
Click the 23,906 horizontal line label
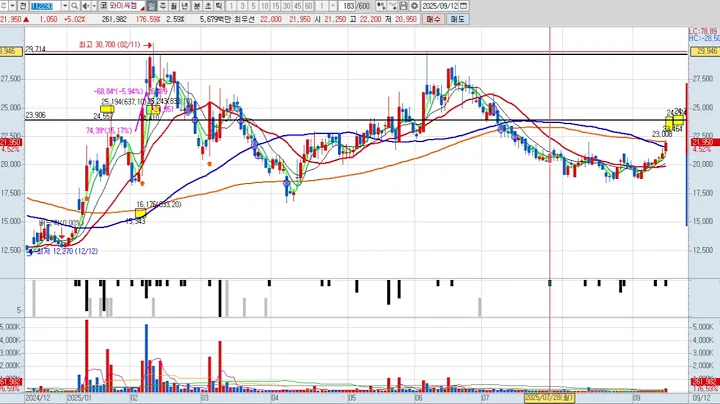pyautogui.click(x=35, y=115)
